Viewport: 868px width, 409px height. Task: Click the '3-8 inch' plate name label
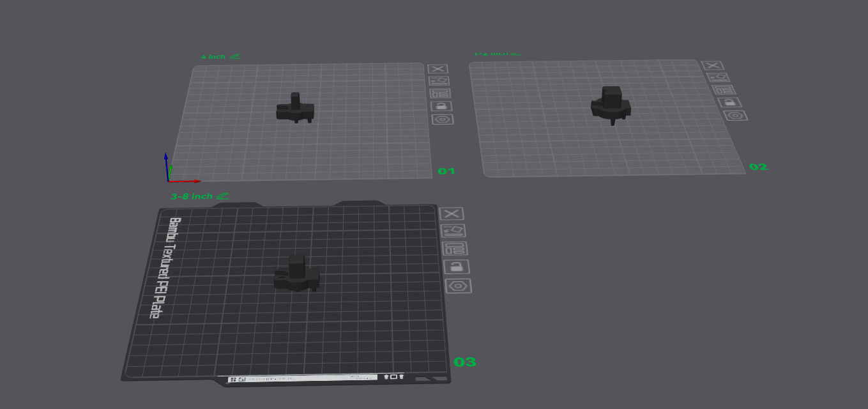click(192, 196)
